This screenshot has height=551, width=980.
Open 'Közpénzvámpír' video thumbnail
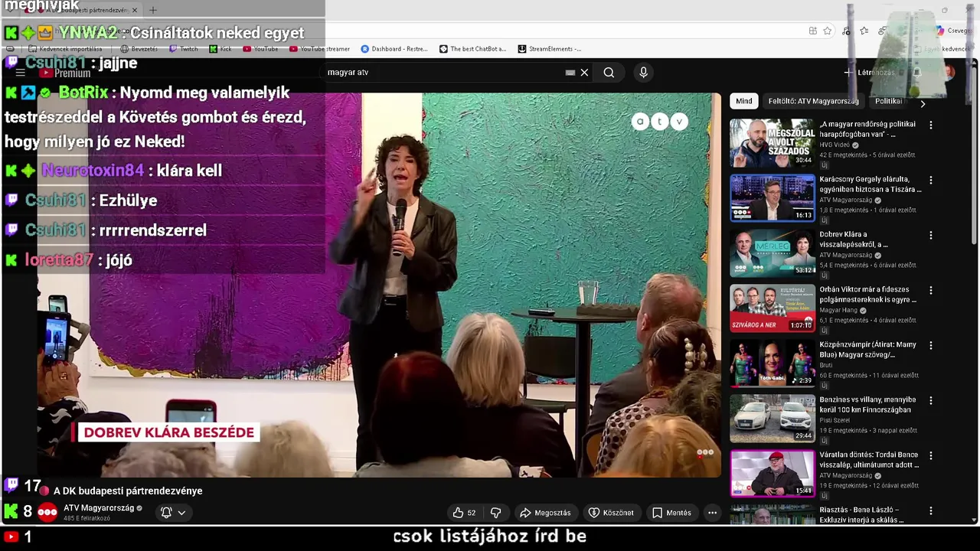[772, 364]
